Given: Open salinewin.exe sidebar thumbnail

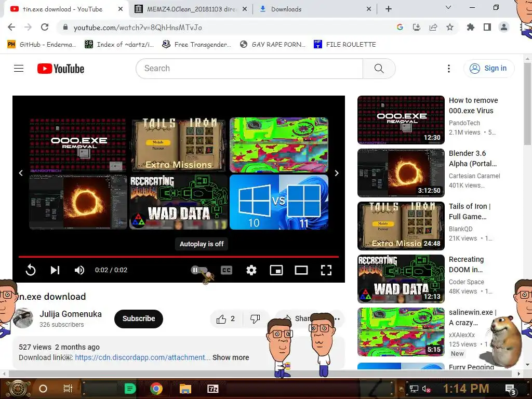Looking at the screenshot, I should (x=401, y=332).
